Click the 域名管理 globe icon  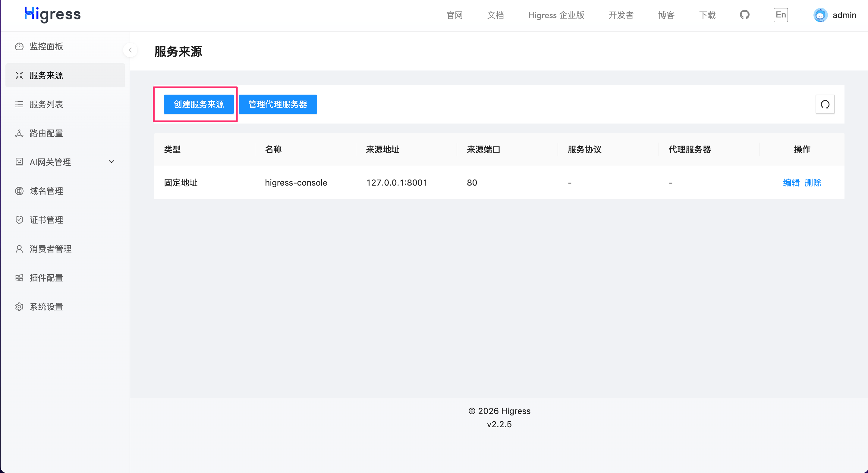point(19,191)
